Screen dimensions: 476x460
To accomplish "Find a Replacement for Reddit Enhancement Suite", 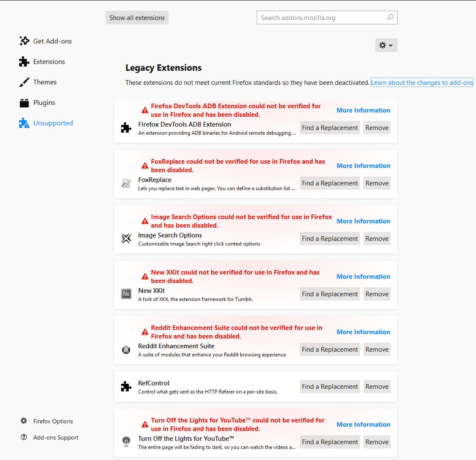I will click(x=330, y=350).
